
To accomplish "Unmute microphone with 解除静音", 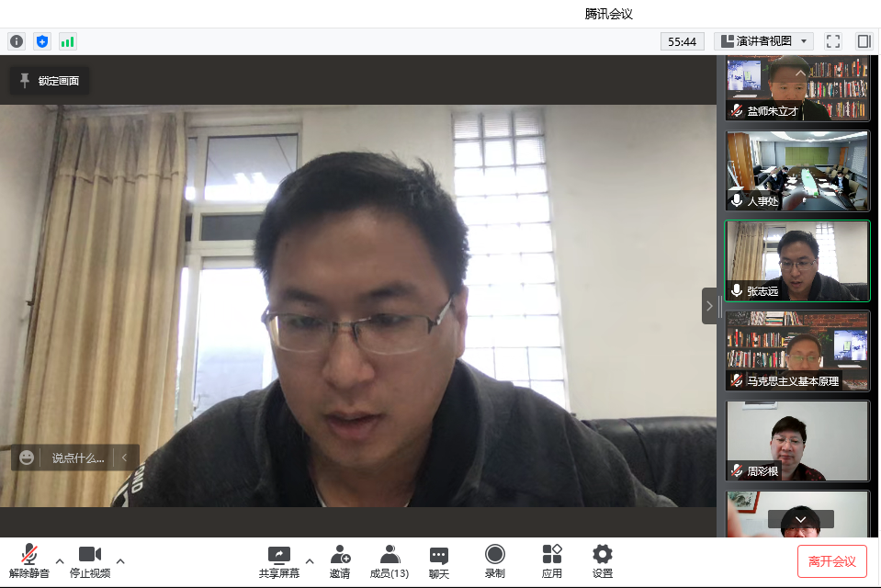I will click(29, 561).
